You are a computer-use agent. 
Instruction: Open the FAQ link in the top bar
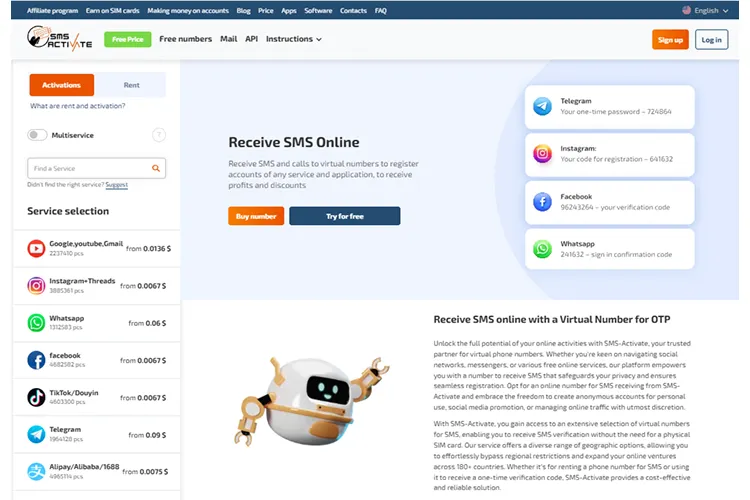pos(380,11)
